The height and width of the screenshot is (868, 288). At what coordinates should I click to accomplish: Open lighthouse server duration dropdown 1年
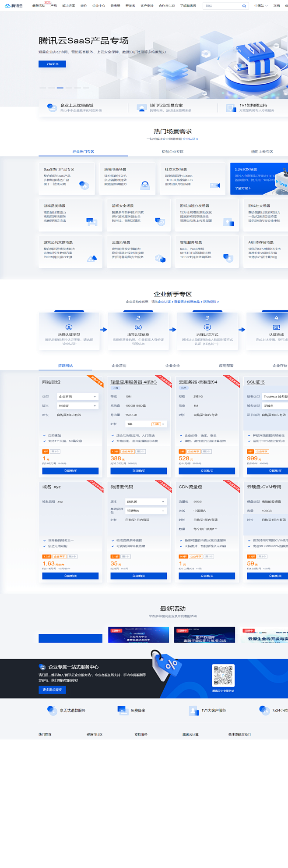146,424
